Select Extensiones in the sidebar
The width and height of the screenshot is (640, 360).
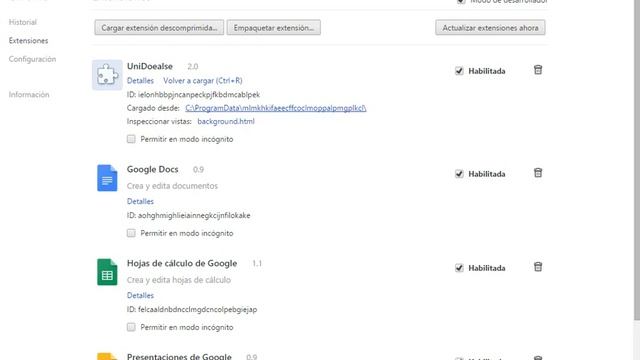pos(28,40)
